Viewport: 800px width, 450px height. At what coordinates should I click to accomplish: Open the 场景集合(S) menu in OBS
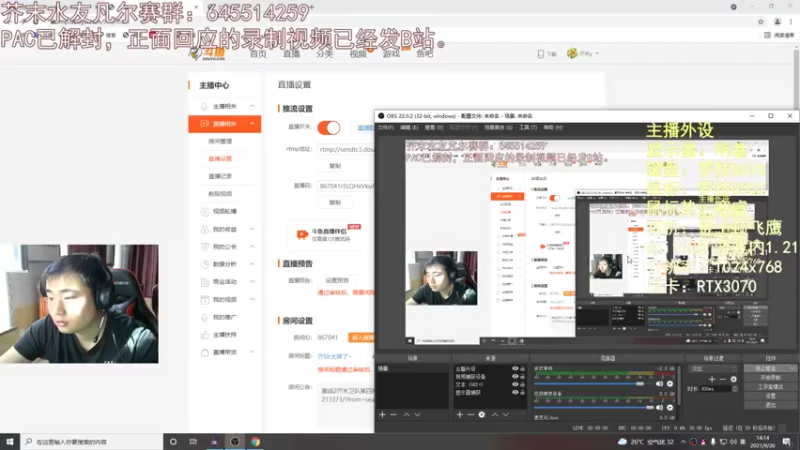tap(498, 128)
